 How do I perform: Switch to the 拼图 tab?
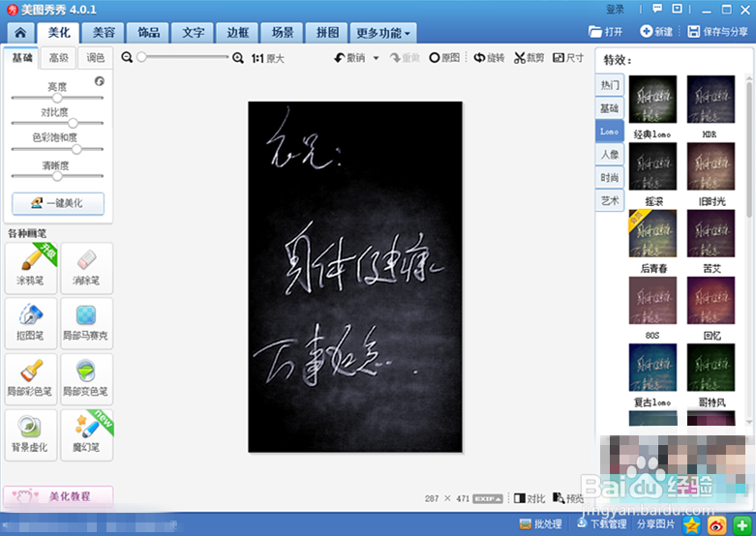(327, 33)
